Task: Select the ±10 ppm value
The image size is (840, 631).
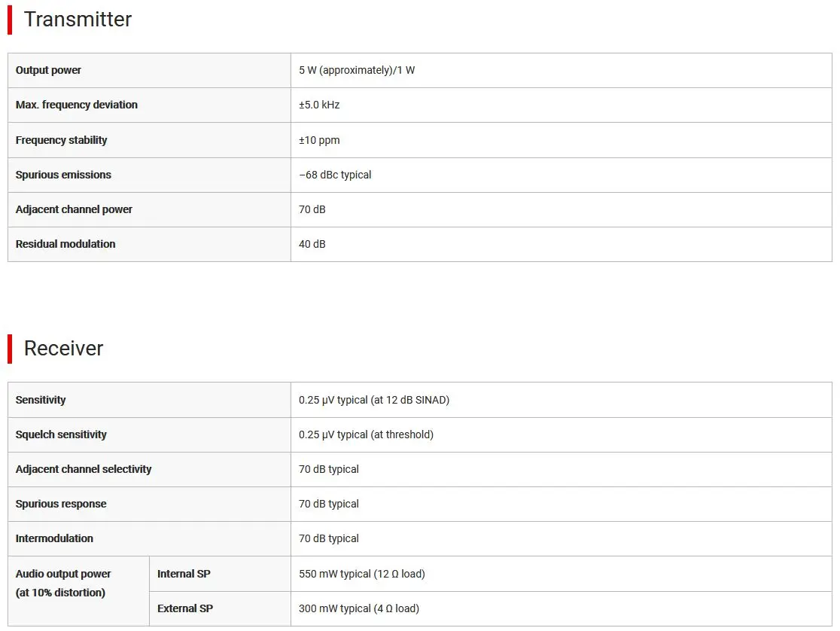Action: pyautogui.click(x=319, y=140)
